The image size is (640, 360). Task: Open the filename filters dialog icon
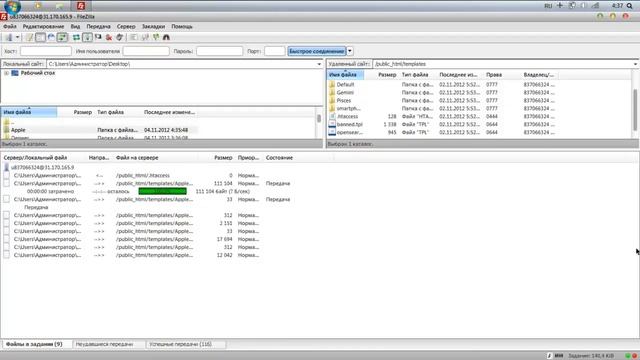coord(134,37)
